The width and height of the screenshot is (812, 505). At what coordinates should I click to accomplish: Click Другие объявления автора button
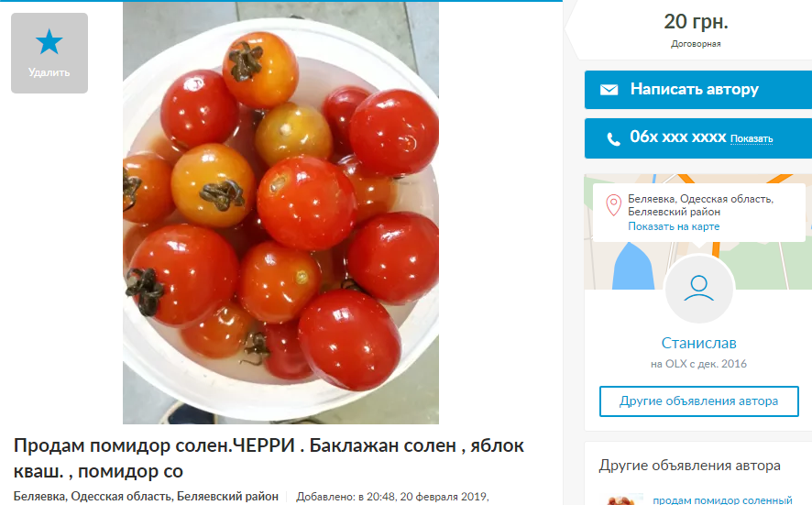[698, 401]
